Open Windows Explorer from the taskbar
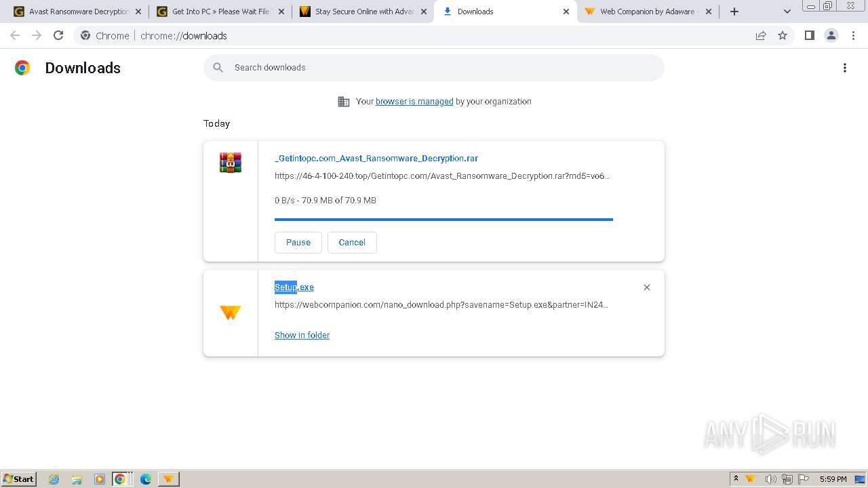 pos(77,479)
